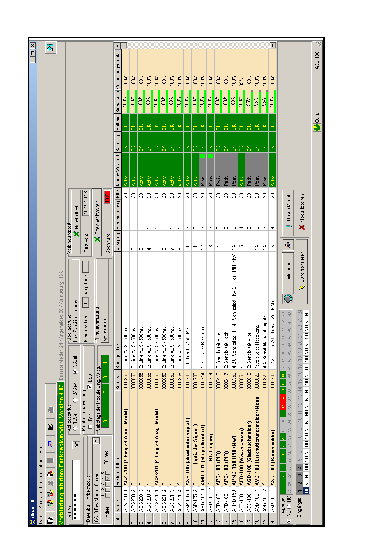Open the Kommunikation menu
This screenshot has height=554, width=392.
pos(41,474)
